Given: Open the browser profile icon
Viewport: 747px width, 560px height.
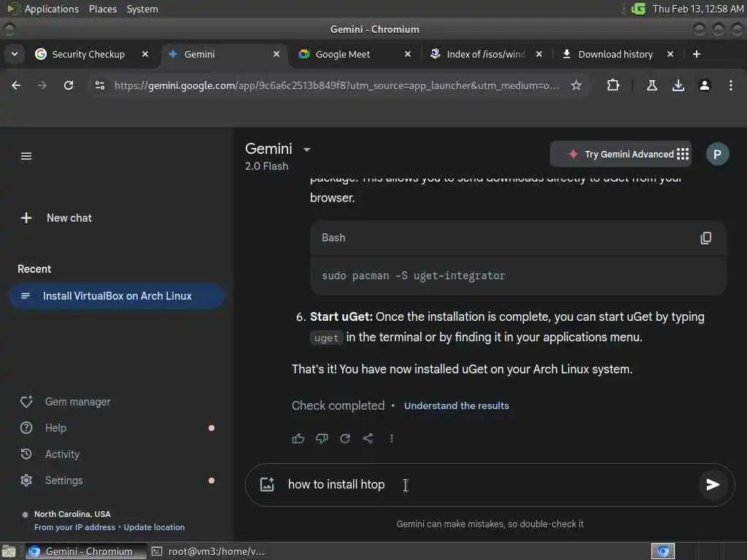Looking at the screenshot, I should [x=705, y=85].
